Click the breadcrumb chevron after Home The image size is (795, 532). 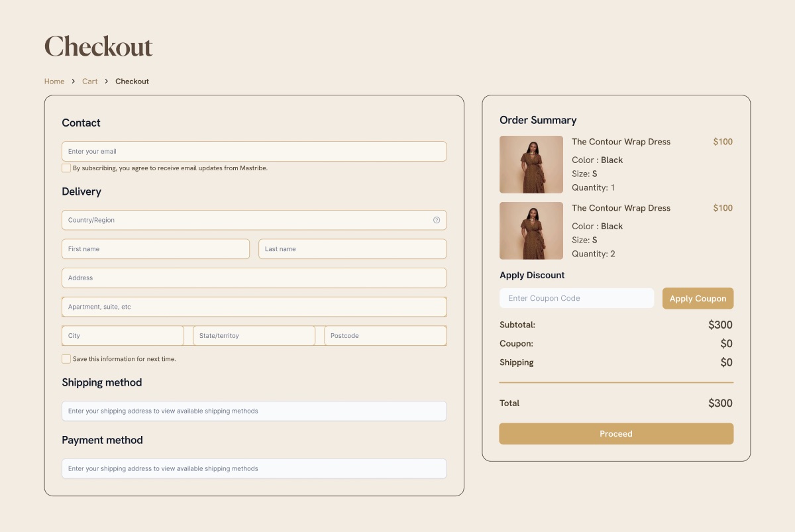(74, 81)
